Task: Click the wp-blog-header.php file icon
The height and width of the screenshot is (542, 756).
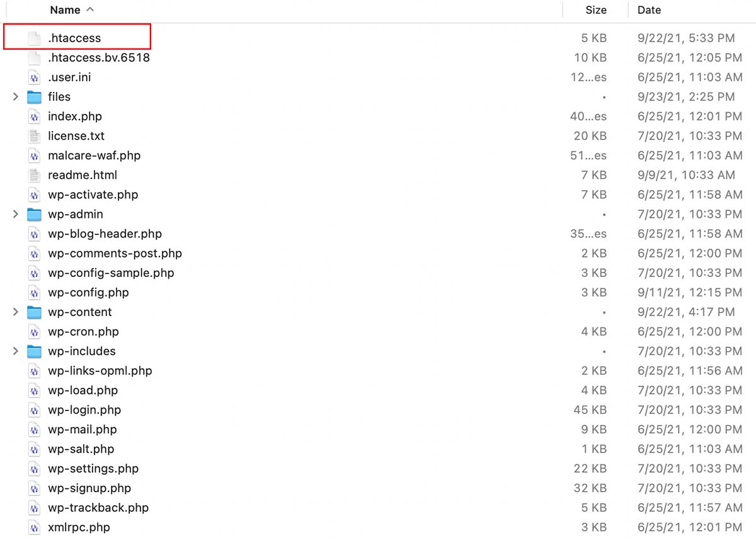Action: [34, 233]
